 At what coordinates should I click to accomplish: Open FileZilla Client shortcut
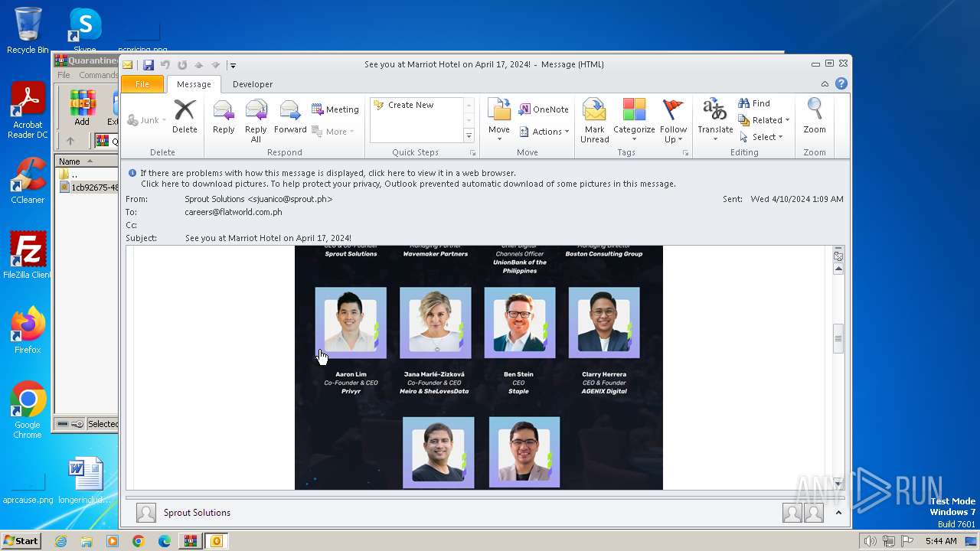coord(28,255)
